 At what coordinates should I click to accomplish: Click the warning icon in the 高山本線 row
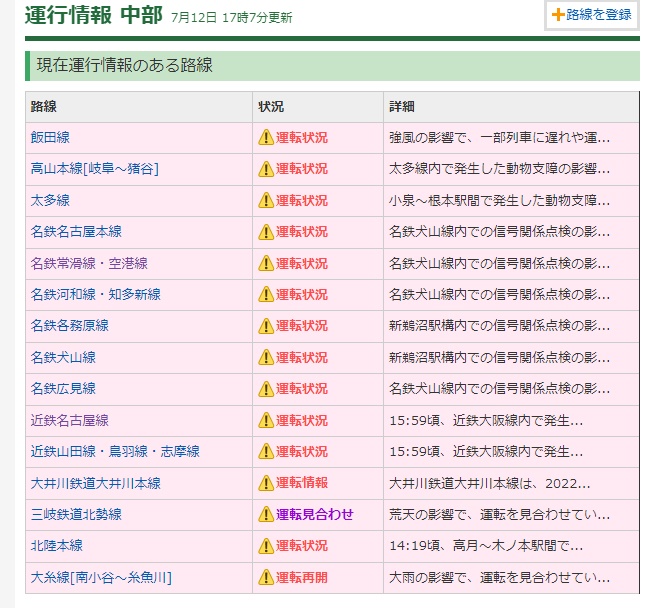click(x=266, y=169)
